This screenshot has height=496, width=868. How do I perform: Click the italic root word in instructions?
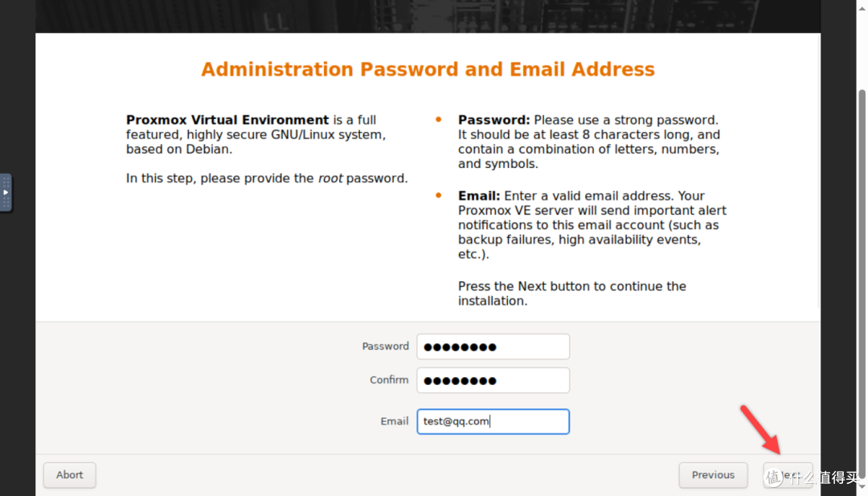[330, 178]
